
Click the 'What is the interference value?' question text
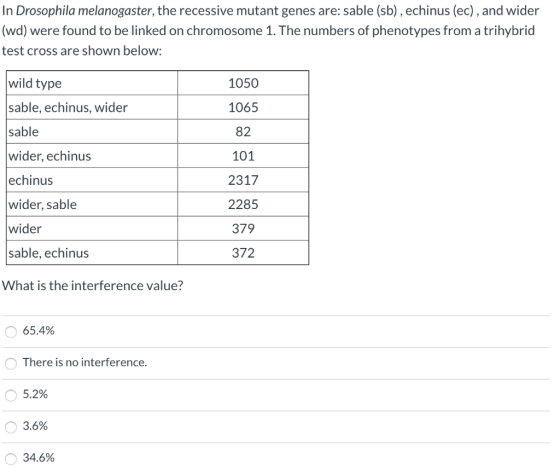pos(92,286)
